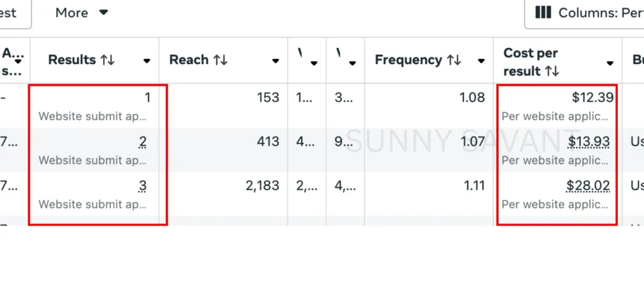Open the Frequency column dropdown arrow
The height and width of the screenshot is (292, 644).
click(481, 61)
